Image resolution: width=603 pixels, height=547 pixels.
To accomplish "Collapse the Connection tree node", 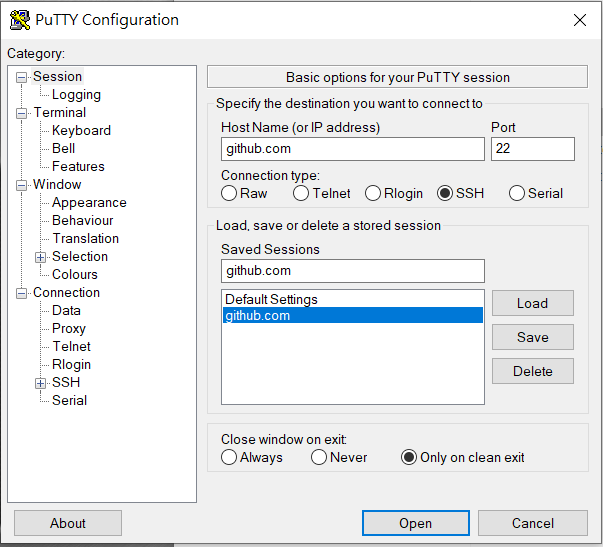I will pyautogui.click(x=22, y=293).
